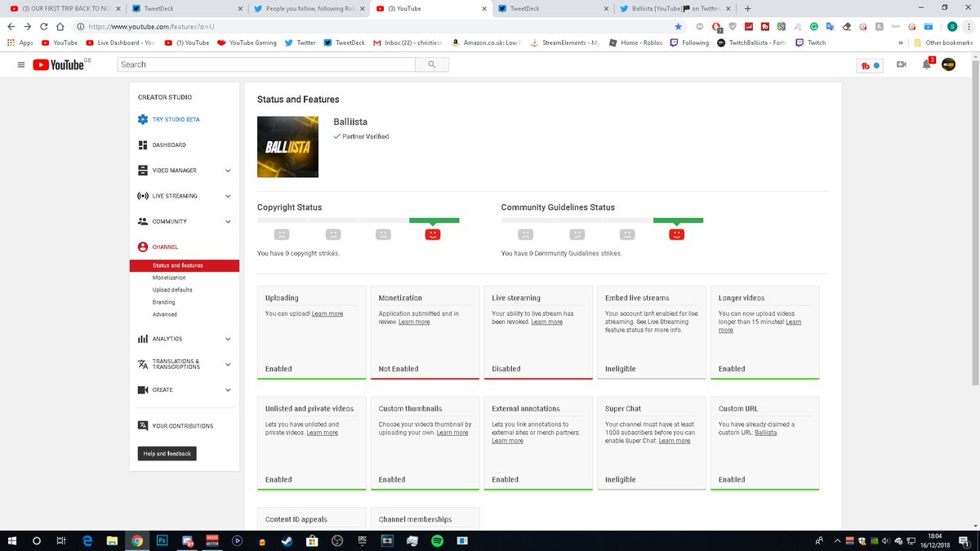Open Spotify from the Windows taskbar
This screenshot has height=551, width=980.
tap(436, 540)
